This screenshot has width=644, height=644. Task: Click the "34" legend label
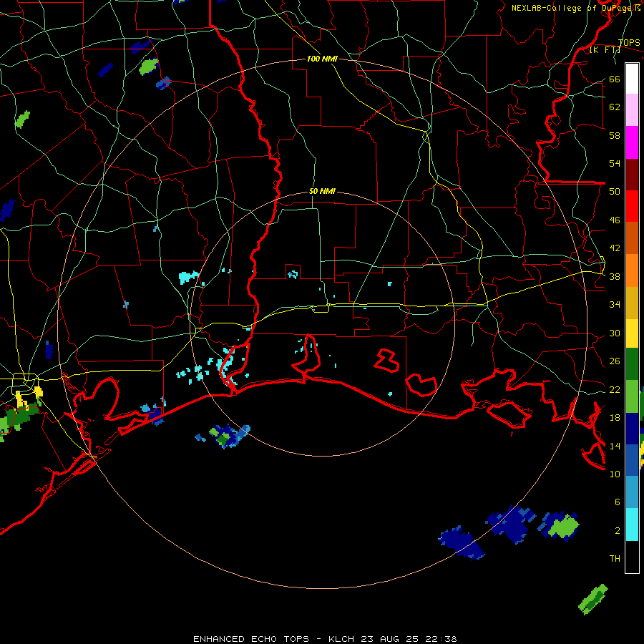(615, 305)
